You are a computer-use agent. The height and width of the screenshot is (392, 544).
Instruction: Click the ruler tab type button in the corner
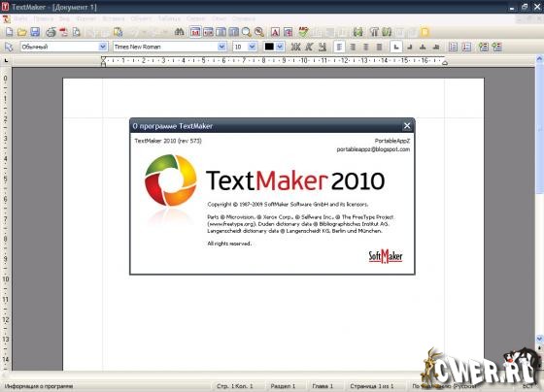point(6,61)
